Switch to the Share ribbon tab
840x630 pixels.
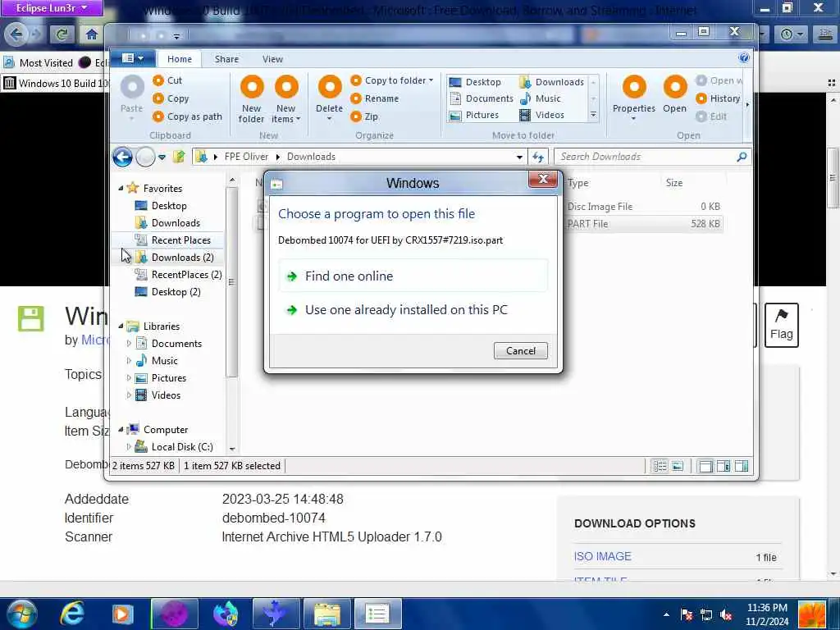[226, 59]
